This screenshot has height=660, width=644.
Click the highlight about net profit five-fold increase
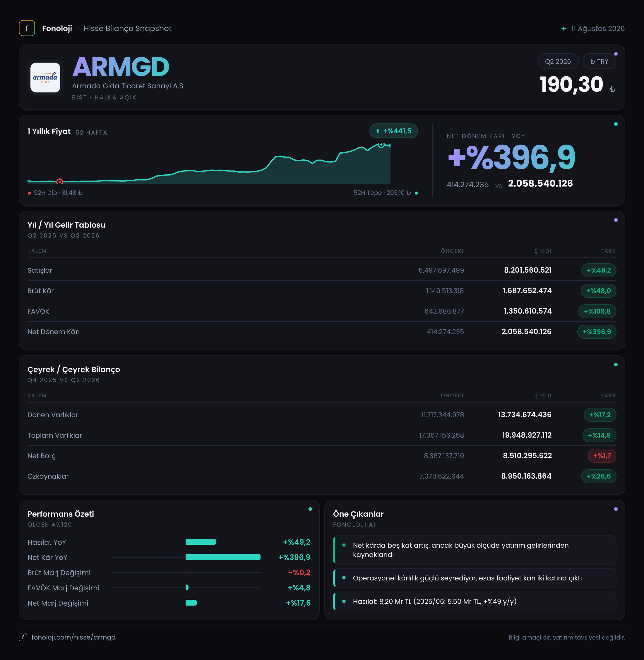tap(475, 550)
